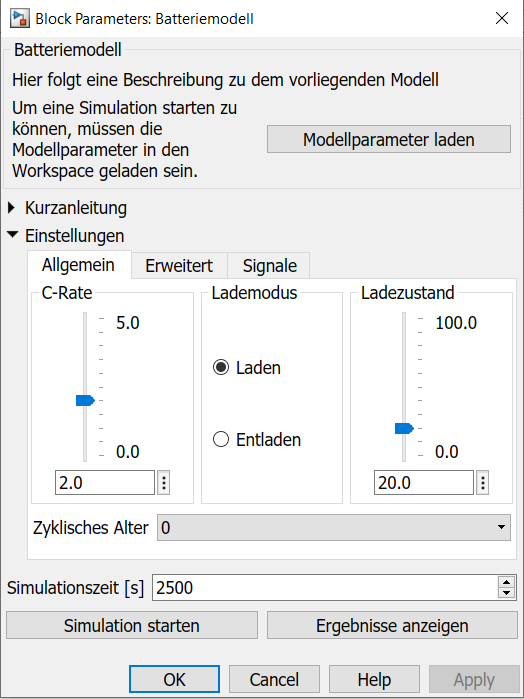The image size is (524, 699).
Task: Close the Block Parameters dialog
Action: pos(502,18)
